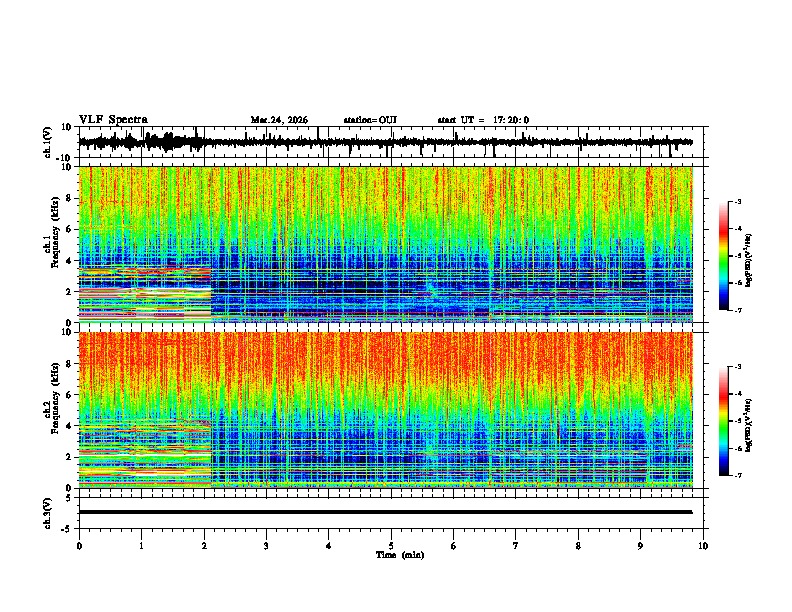
Task: Click the ch.1 voltage waveform trace
Action: coord(385,142)
